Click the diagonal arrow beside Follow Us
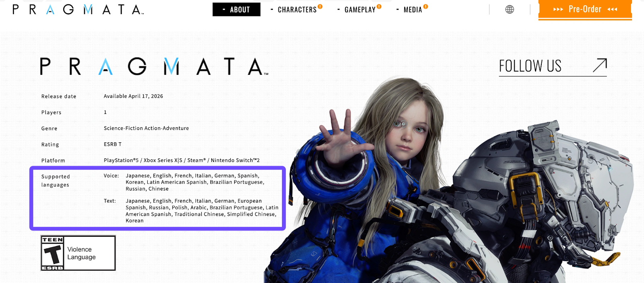This screenshot has width=644, height=283. pyautogui.click(x=599, y=66)
